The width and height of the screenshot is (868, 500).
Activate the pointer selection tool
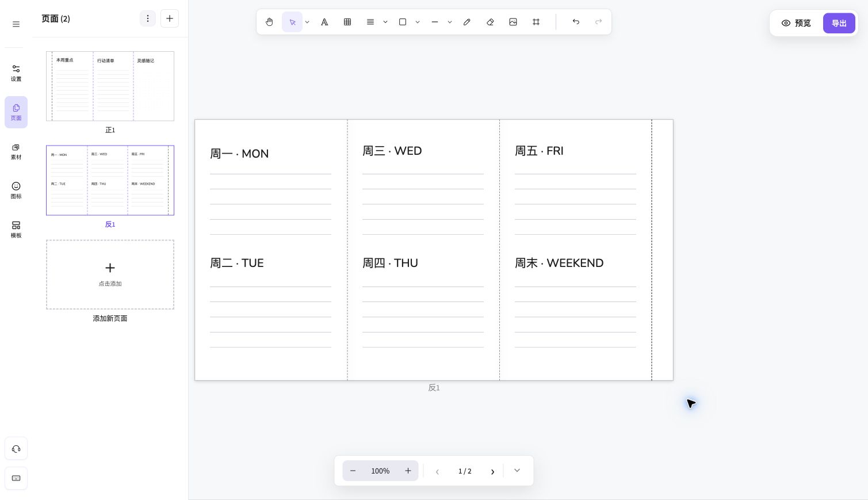(x=292, y=22)
